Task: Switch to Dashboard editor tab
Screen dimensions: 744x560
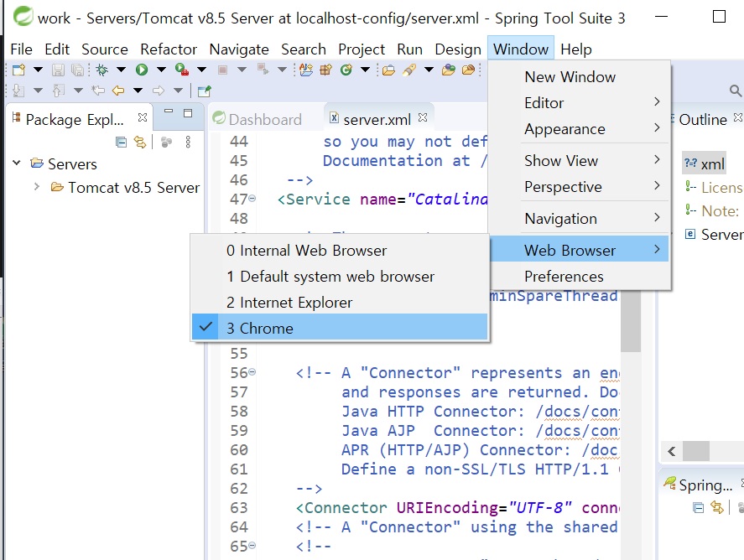Action: 265,120
